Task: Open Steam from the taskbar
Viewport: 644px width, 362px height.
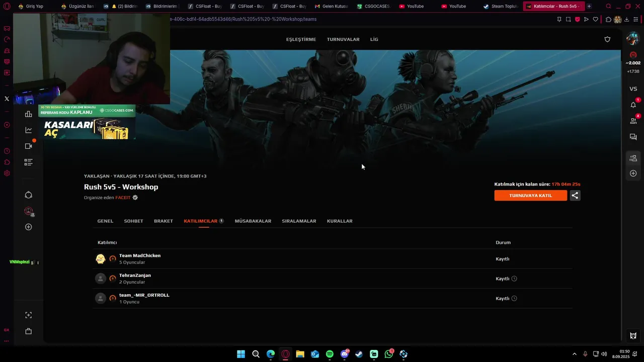Action: (x=359, y=354)
